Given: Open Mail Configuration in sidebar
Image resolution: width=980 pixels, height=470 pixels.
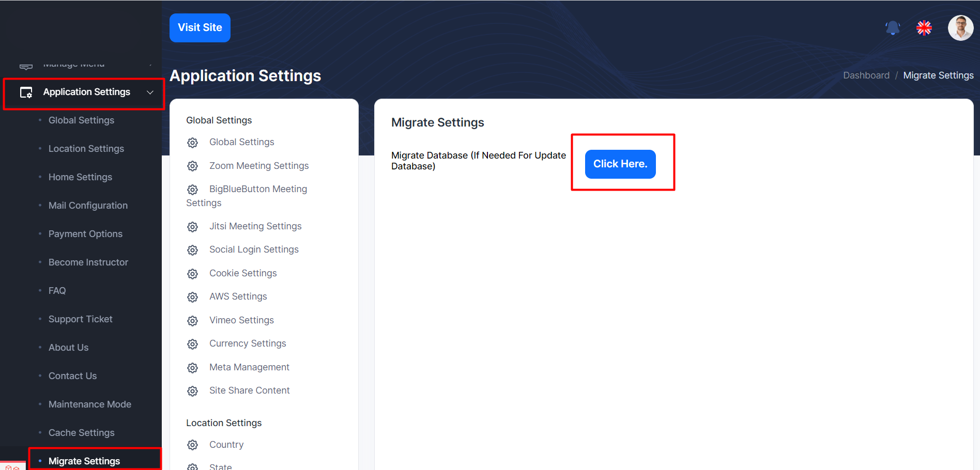Looking at the screenshot, I should point(88,206).
